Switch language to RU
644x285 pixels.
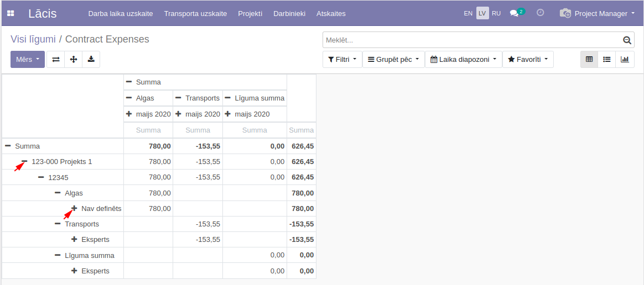[496, 13]
